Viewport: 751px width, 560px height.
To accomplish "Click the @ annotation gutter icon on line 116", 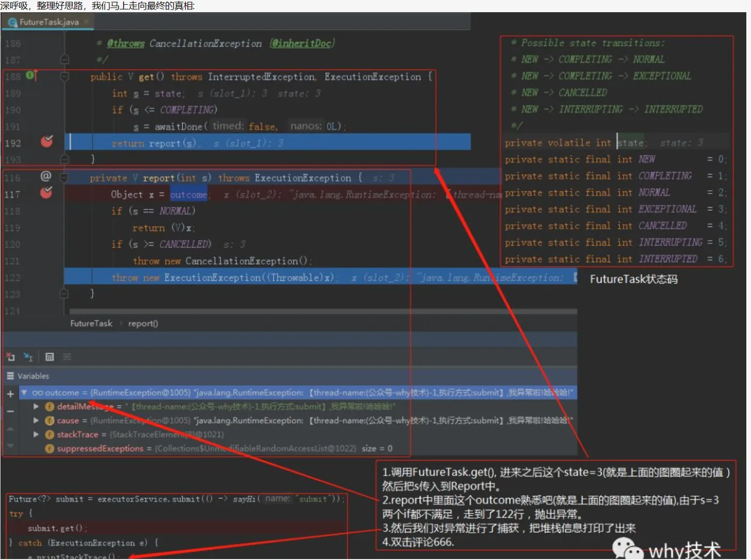I will pyautogui.click(x=46, y=176).
